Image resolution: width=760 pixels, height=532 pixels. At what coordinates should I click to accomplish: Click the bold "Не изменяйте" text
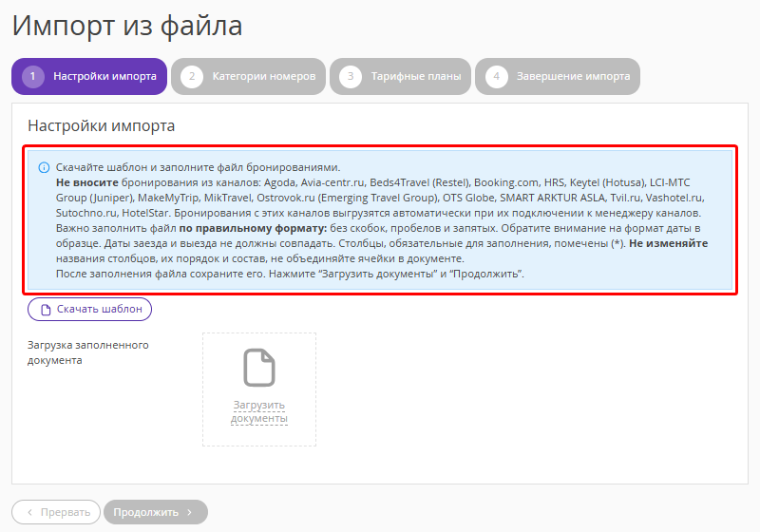[669, 243]
